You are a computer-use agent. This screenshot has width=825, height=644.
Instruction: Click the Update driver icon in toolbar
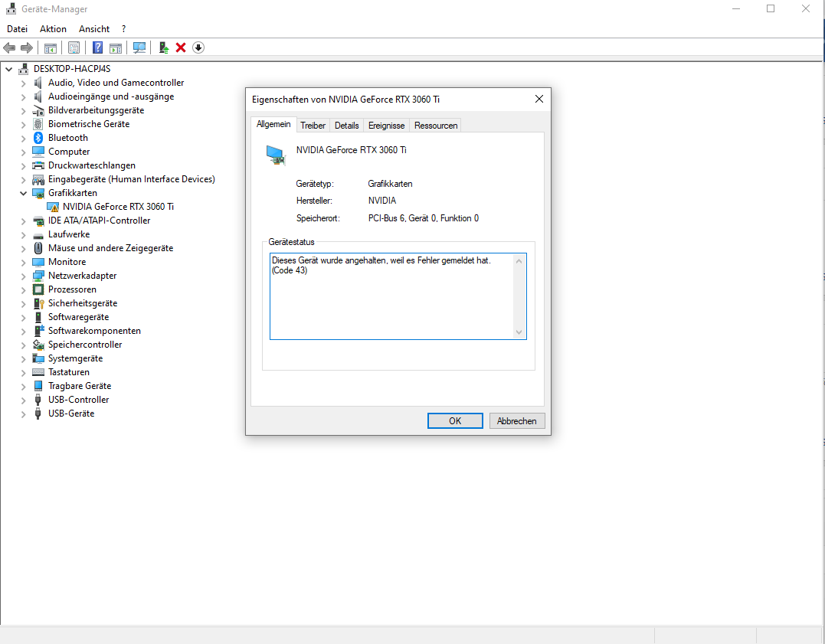pyautogui.click(x=163, y=47)
